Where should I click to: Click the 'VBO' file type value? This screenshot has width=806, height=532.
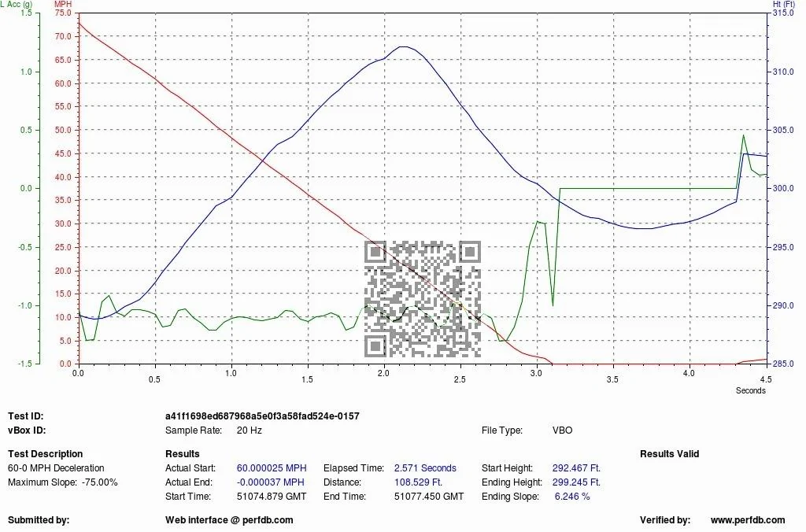coord(562,430)
